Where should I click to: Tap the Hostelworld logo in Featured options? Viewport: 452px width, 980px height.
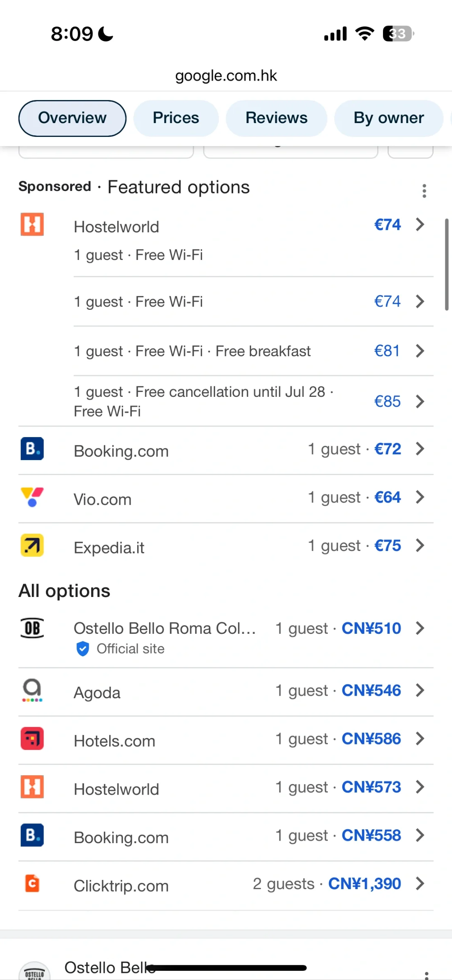coord(32,225)
